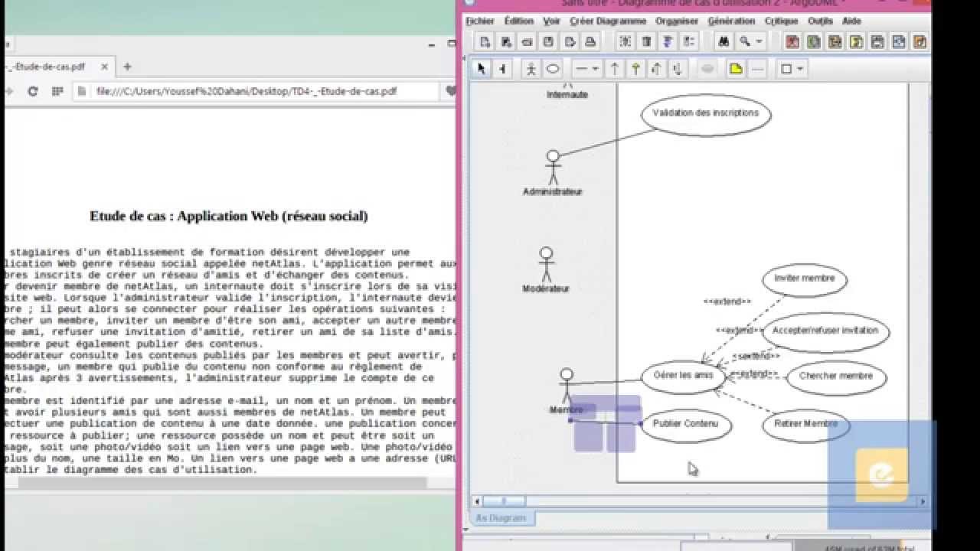The image size is (980, 551).
Task: Create a new use case diagram via toolbar icon
Action: [x=792, y=41]
